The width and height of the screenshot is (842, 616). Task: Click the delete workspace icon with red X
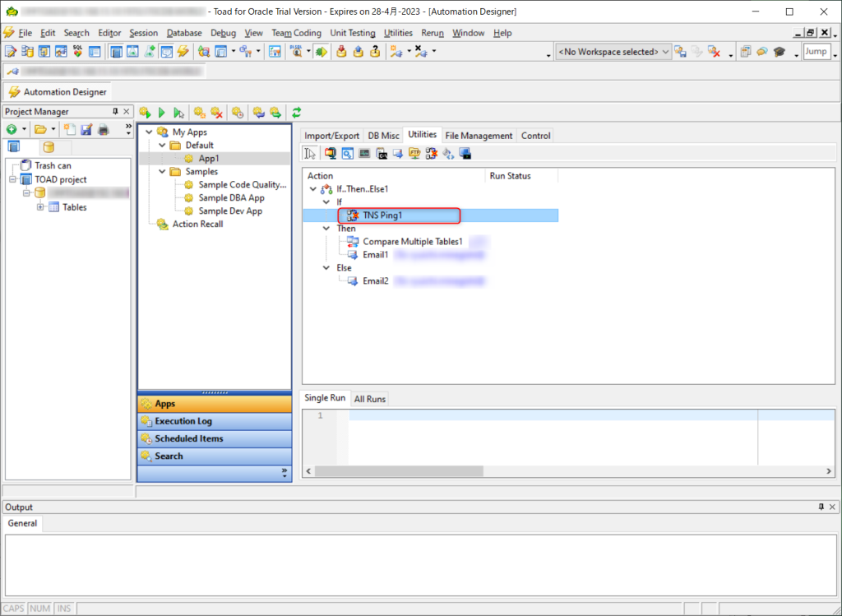[x=714, y=52]
